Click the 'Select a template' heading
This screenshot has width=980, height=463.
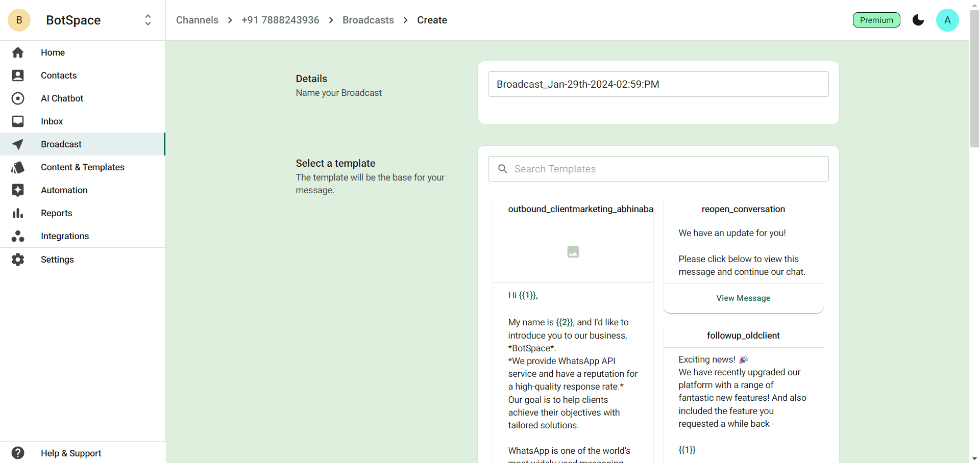[335, 163]
